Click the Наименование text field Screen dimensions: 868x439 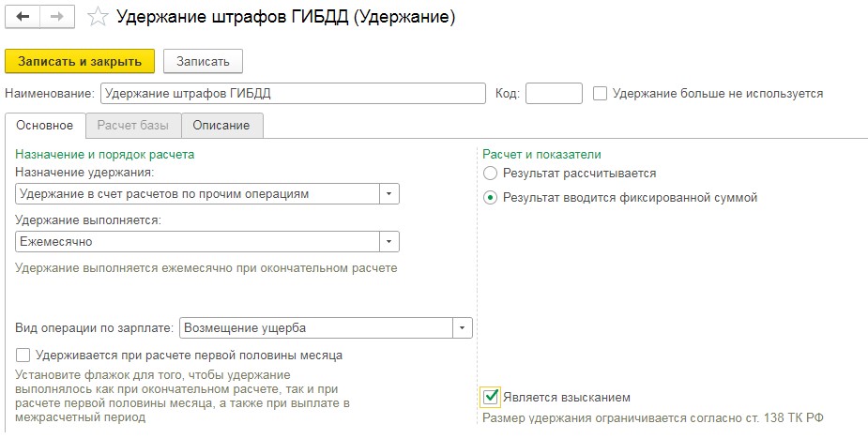pos(292,93)
